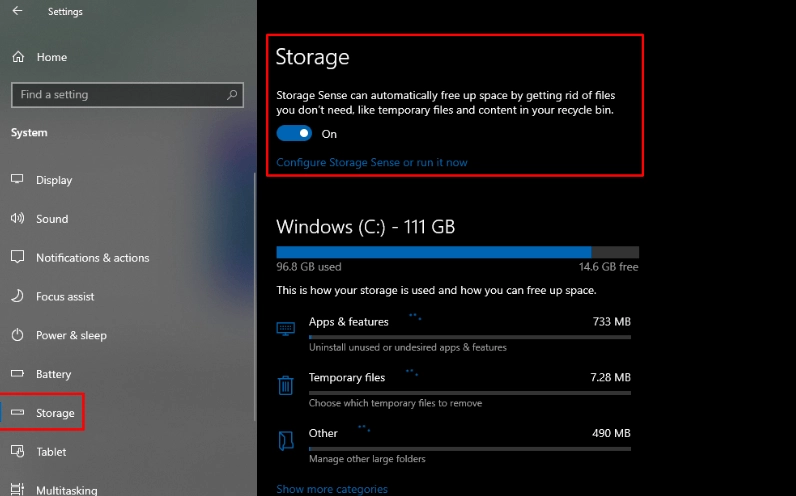Click the search magnifier icon
This screenshot has height=496, width=796.
(x=233, y=95)
